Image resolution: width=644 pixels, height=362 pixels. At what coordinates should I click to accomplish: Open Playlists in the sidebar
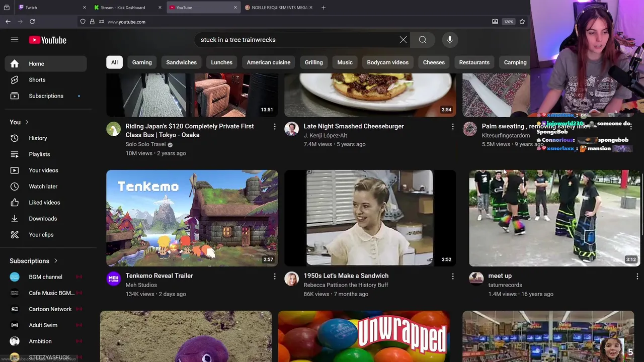pyautogui.click(x=46, y=154)
